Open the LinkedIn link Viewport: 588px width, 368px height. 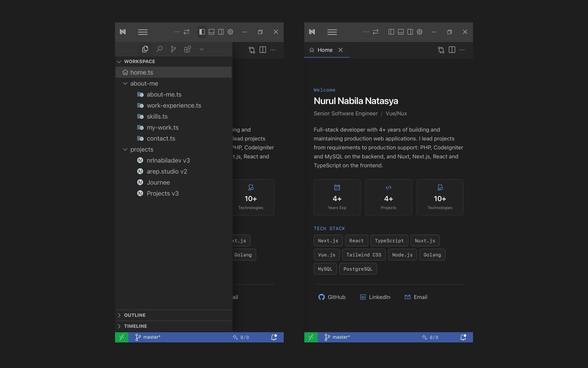(x=375, y=297)
